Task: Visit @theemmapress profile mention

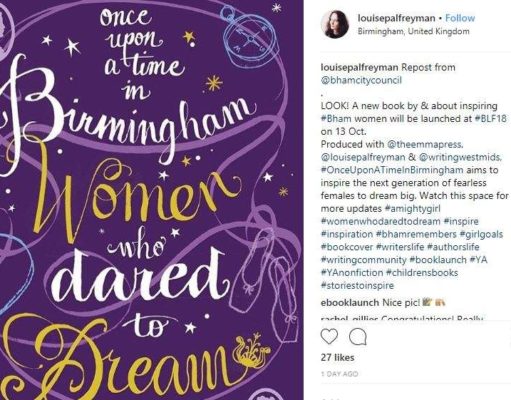Action: 425,144
